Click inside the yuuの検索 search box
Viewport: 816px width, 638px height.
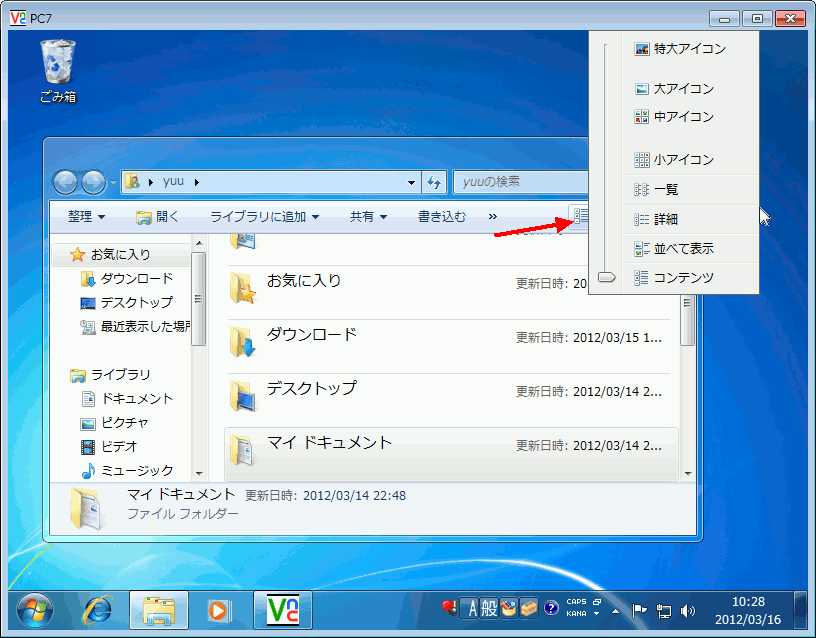pyautogui.click(x=520, y=182)
